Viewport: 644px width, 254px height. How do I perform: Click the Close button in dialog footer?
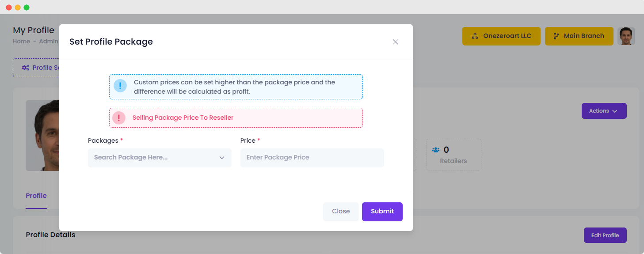[341, 212]
